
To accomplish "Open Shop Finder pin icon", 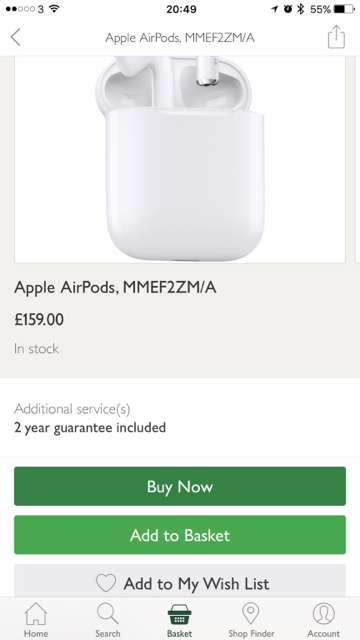I will (251, 613).
